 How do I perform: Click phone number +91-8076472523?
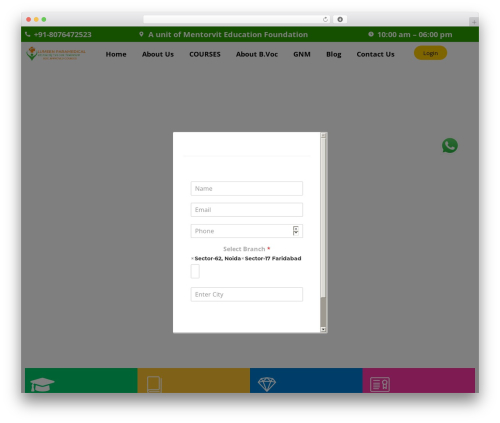pos(63,34)
